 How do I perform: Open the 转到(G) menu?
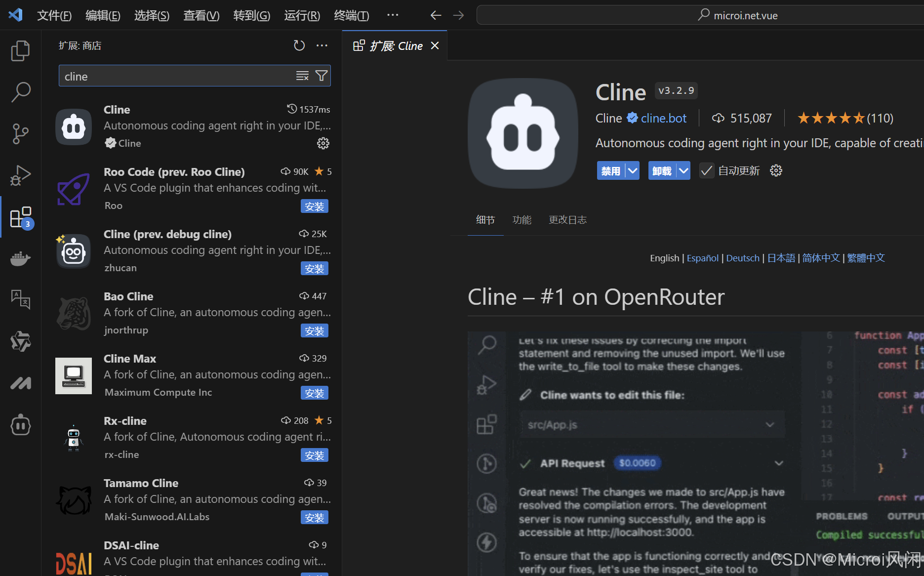coord(251,15)
